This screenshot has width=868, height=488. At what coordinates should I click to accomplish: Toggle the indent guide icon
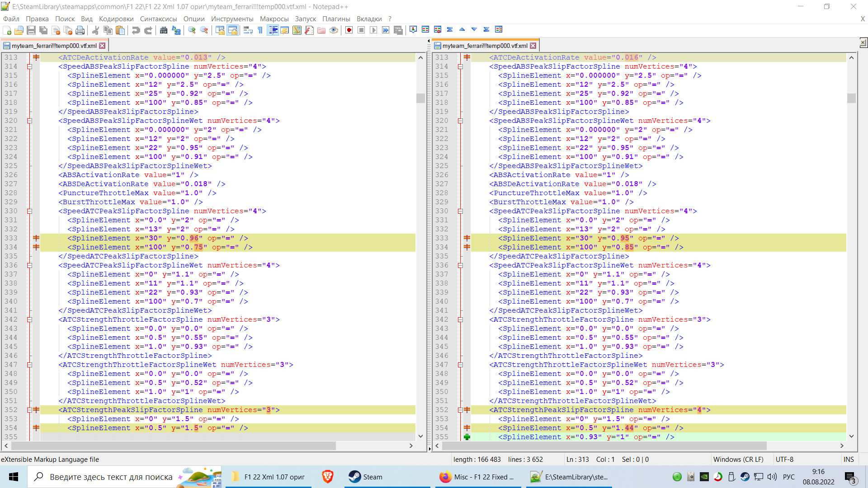tap(273, 30)
